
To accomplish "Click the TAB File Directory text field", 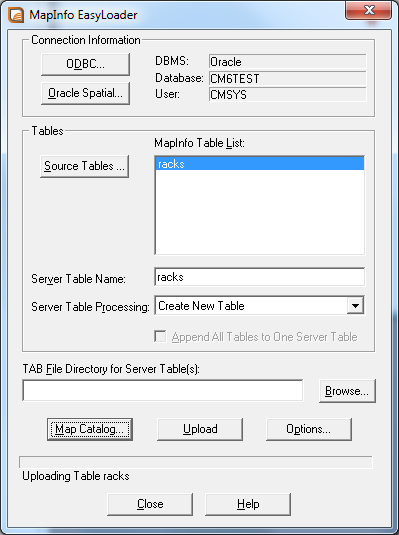I will 162,390.
